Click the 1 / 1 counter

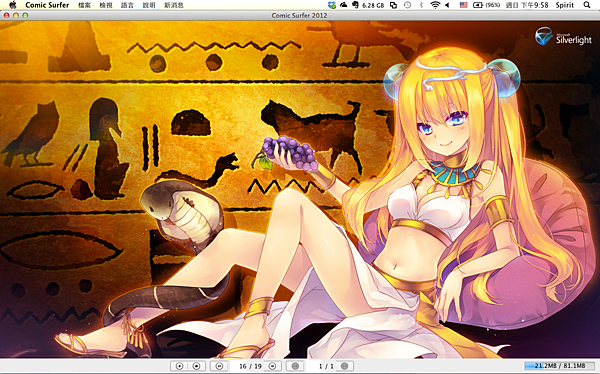coord(326,366)
